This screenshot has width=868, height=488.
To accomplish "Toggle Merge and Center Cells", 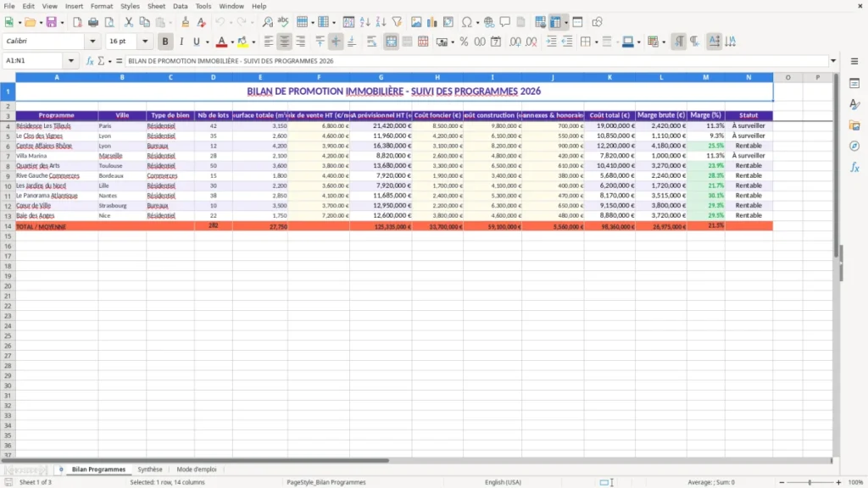I will point(391,42).
